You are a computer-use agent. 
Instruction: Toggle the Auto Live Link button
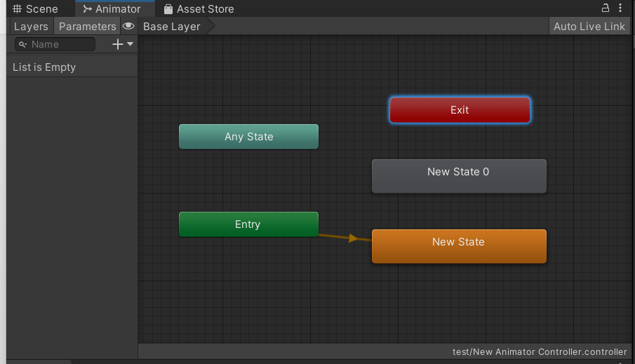pos(589,27)
